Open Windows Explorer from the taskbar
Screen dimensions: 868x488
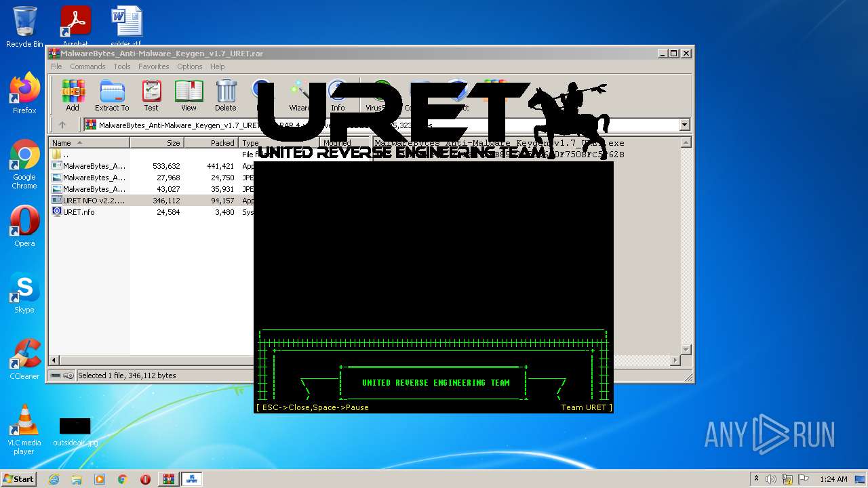pos(77,479)
